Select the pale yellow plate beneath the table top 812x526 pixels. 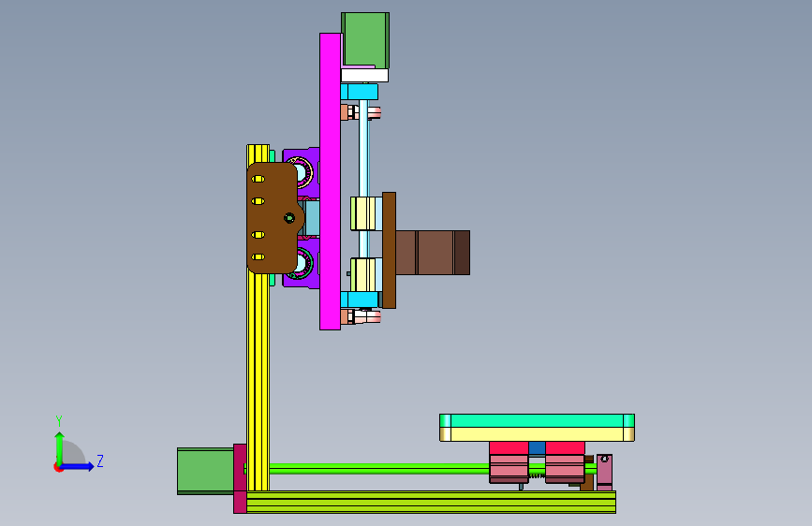pos(537,434)
